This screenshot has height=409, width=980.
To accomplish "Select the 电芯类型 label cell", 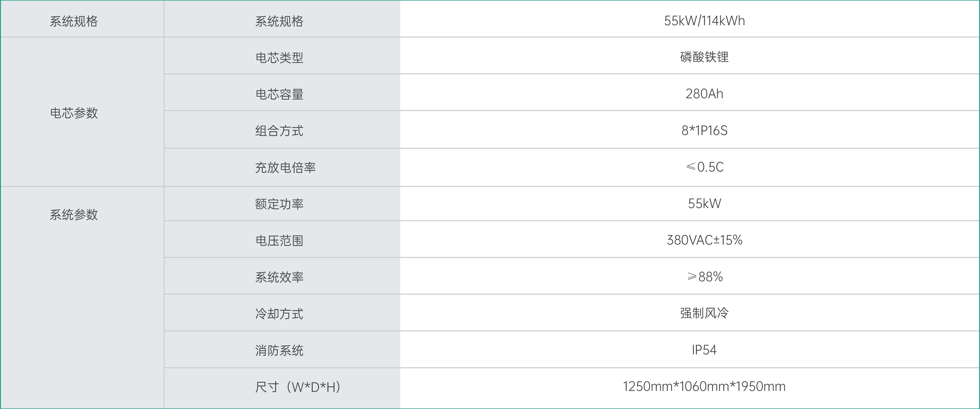I will tap(282, 55).
